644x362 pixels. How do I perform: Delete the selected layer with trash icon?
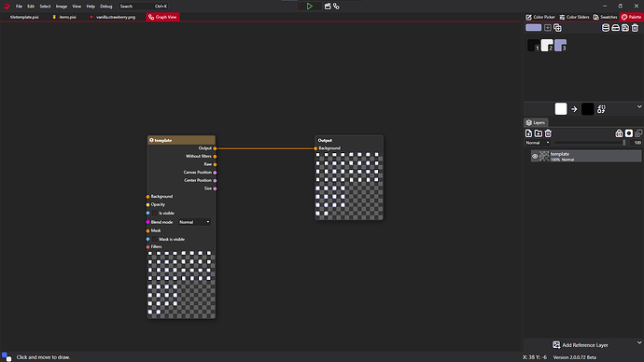[x=548, y=133]
